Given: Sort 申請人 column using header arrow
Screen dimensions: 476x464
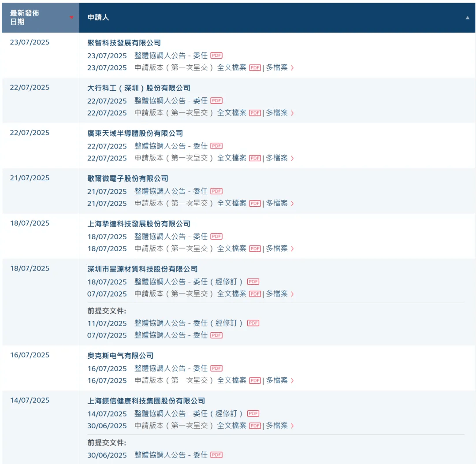Looking at the screenshot, I should (467, 18).
